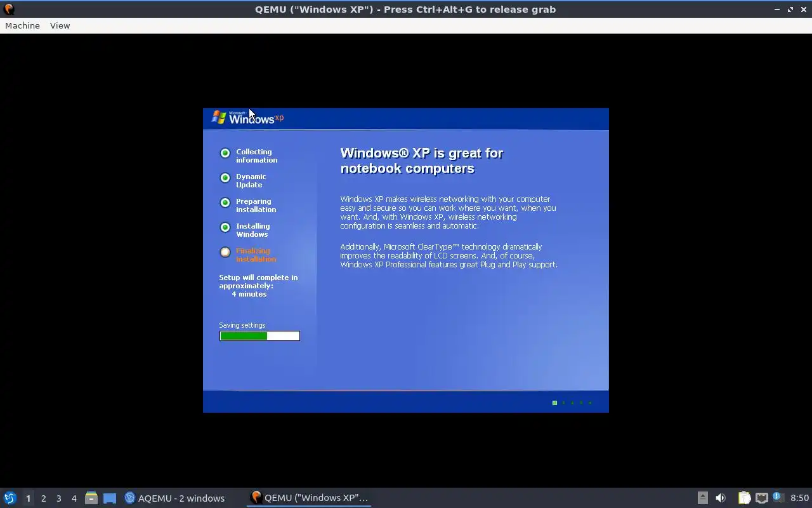Click the 'Saving settings' status text
This screenshot has width=812, height=508.
242,325
